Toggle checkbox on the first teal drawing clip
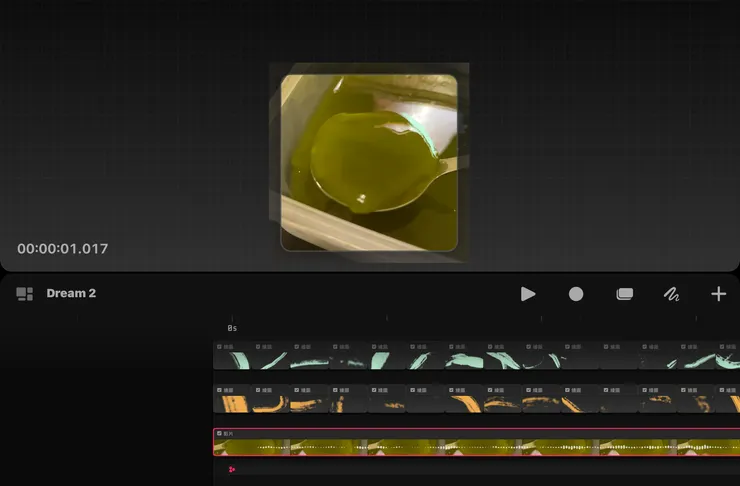740x486 pixels. [219, 347]
